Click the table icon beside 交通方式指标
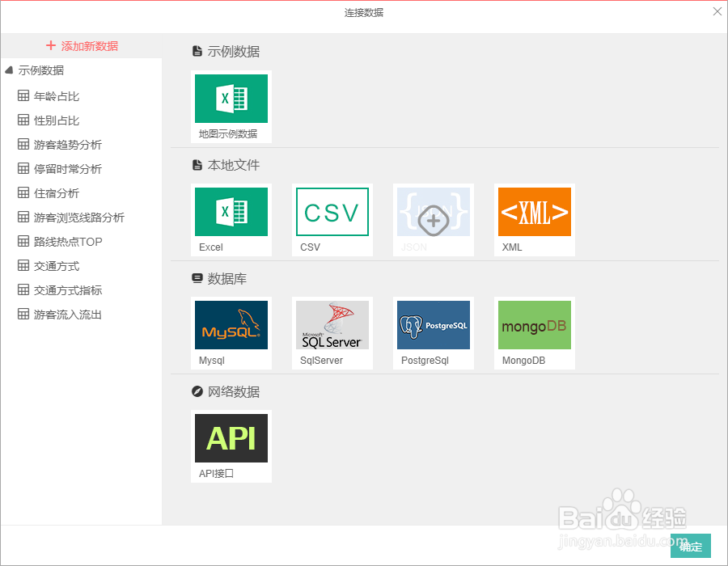 [23, 289]
